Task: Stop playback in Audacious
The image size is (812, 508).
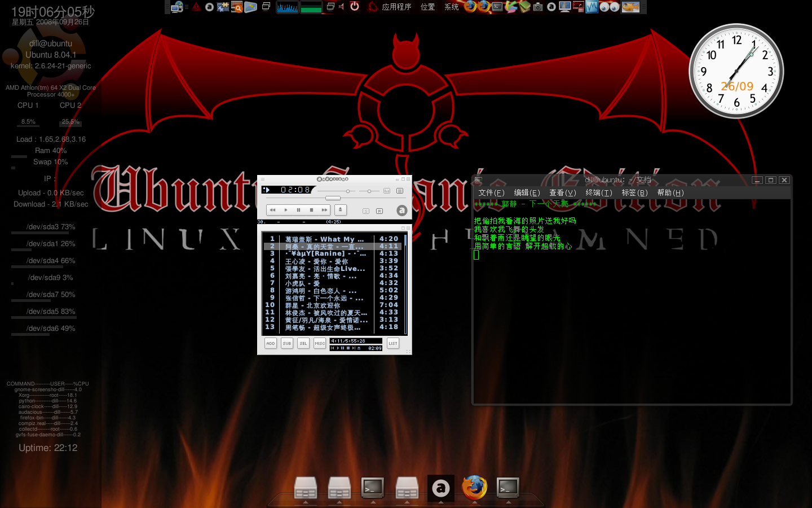Action: 311,210
